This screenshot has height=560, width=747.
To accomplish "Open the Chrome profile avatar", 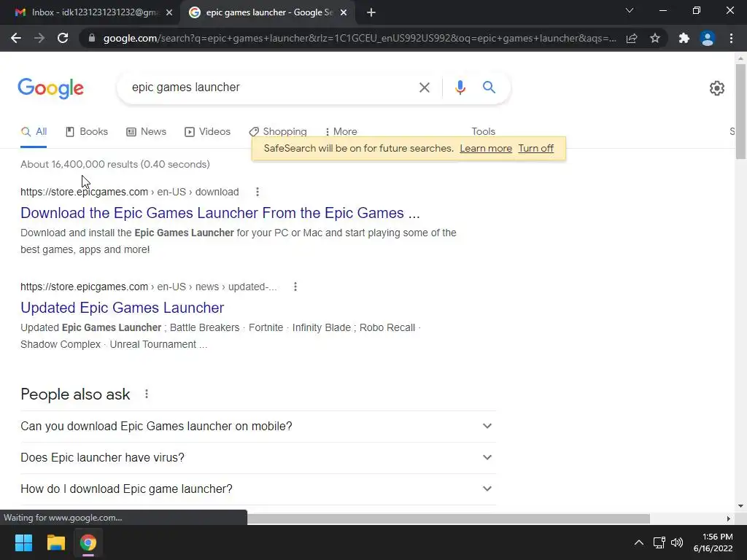I will pyautogui.click(x=708, y=38).
